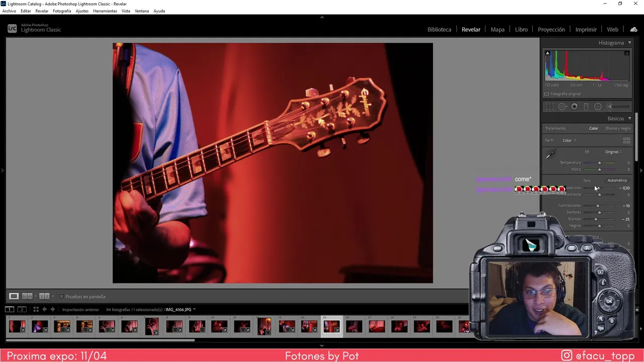Set treatment to Blanco y negro

618,128
